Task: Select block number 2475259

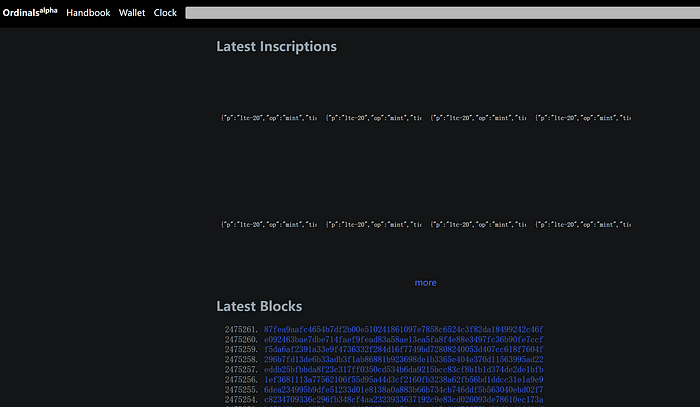Action: [241, 349]
